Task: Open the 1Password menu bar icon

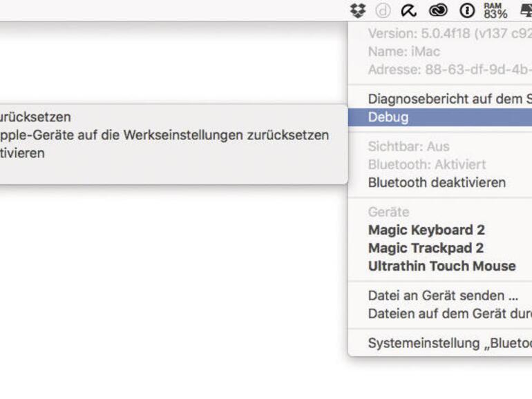Action: point(467,10)
